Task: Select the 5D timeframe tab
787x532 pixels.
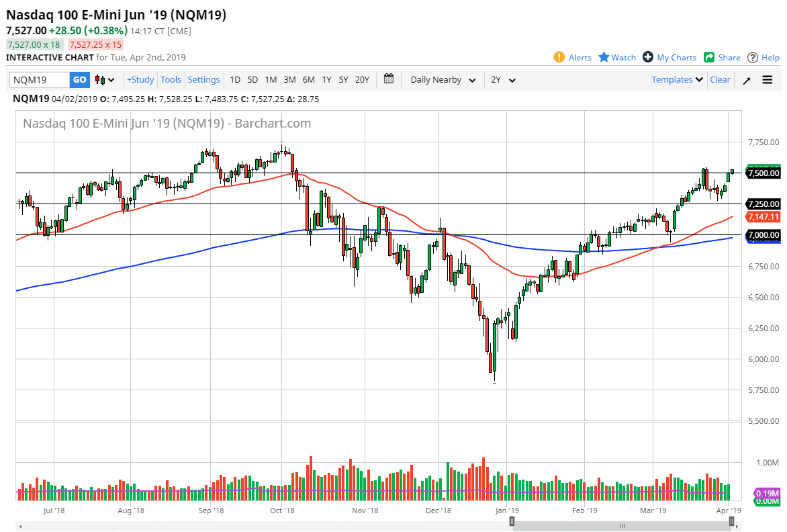Action: (x=252, y=79)
